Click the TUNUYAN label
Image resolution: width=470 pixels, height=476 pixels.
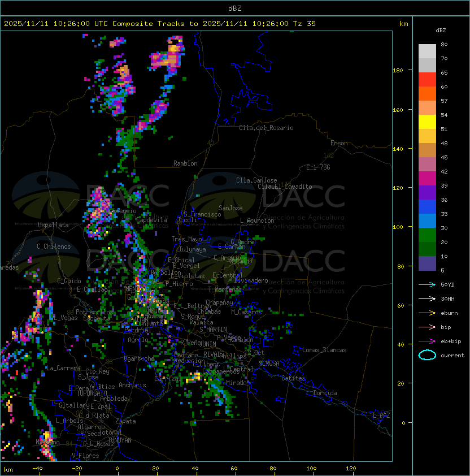pos(120,440)
